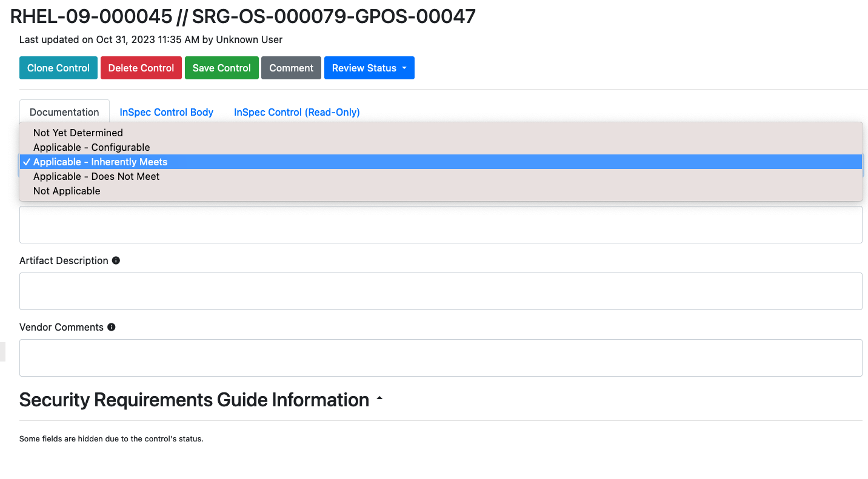This screenshot has width=868, height=479.
Task: Click the info icon beside Vendor Comments
Action: click(112, 327)
